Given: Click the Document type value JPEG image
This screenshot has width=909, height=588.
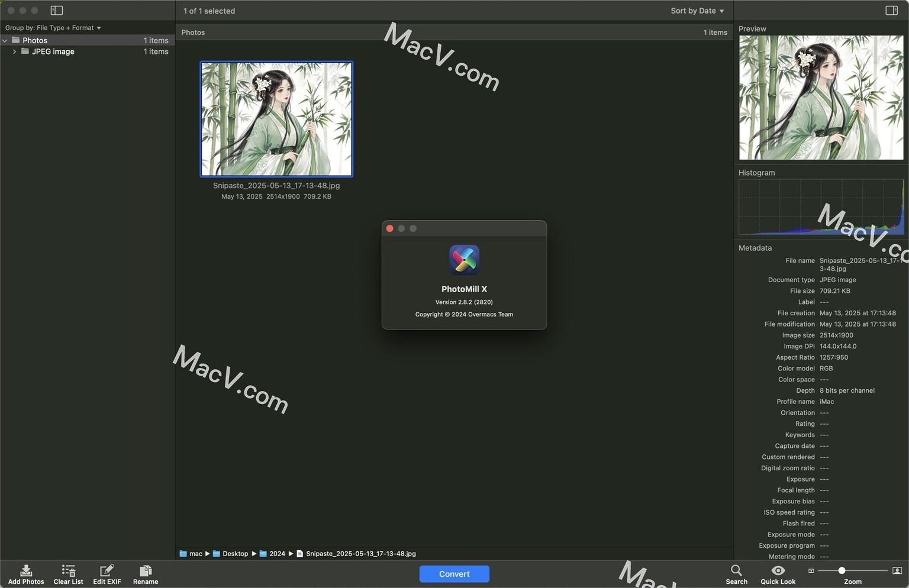Looking at the screenshot, I should (x=838, y=280).
